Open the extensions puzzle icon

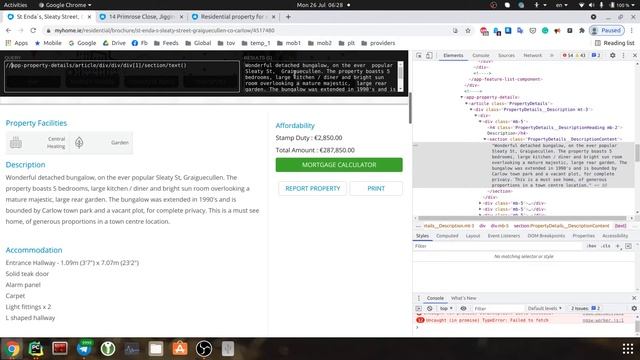pos(582,31)
